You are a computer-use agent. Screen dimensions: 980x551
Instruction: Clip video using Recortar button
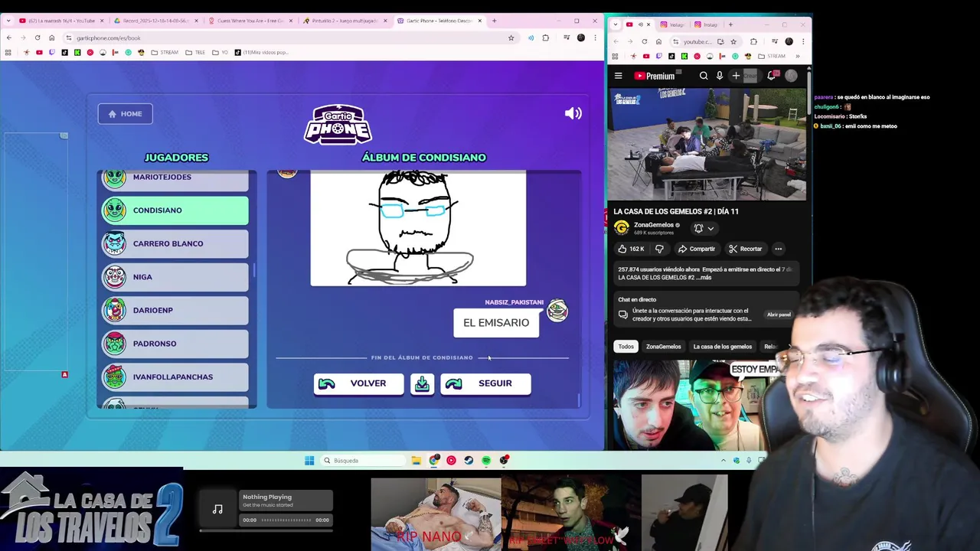[x=746, y=249]
